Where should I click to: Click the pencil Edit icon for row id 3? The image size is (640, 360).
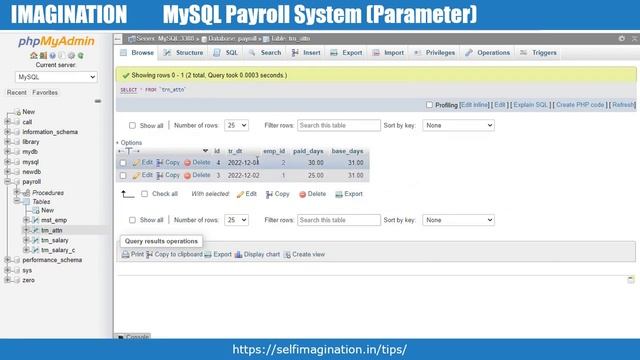click(136, 176)
